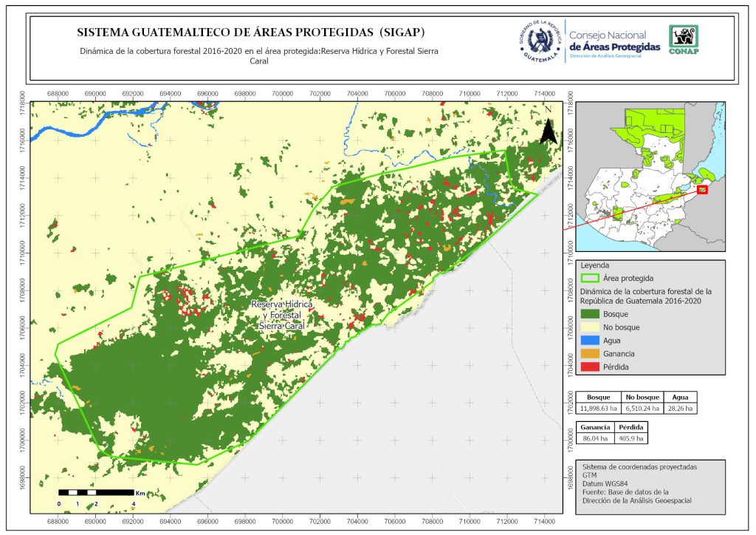Select the blue Agua legend swatch

[x=591, y=341]
